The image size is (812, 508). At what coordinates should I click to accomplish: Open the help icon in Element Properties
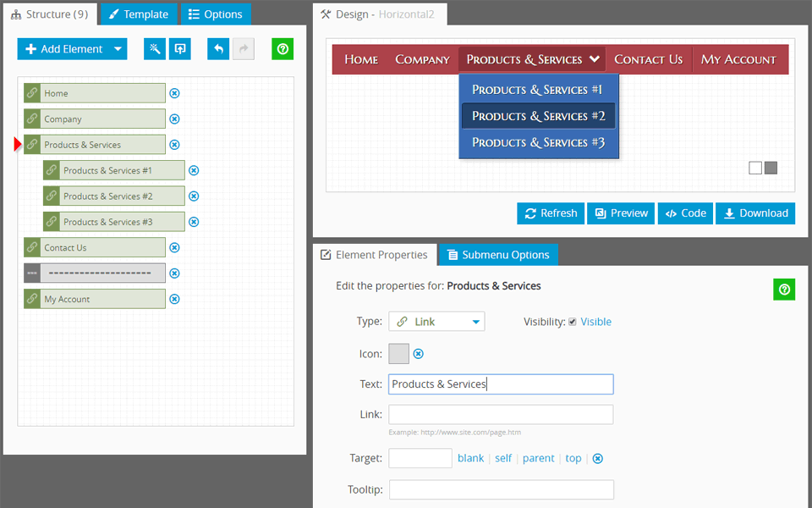click(x=784, y=290)
